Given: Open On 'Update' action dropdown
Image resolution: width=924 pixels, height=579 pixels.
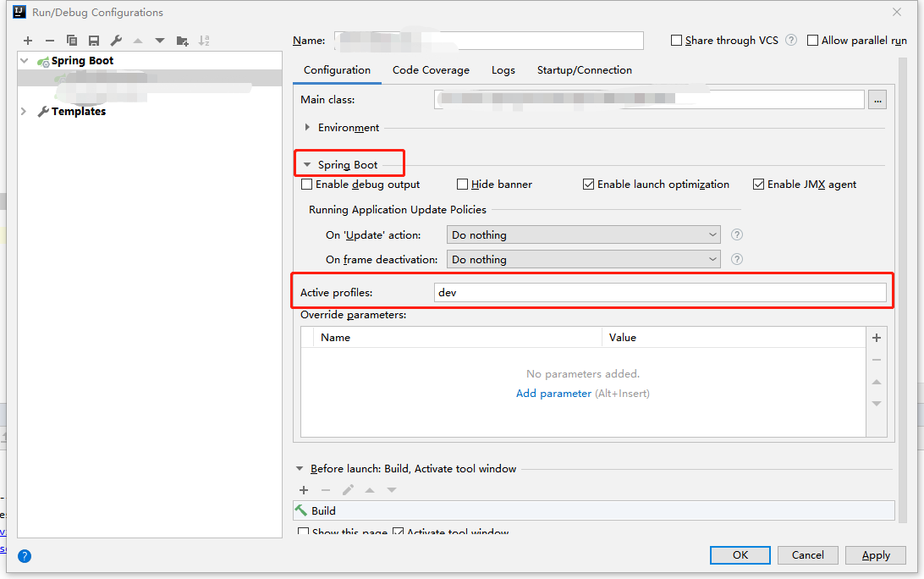Looking at the screenshot, I should coord(583,234).
